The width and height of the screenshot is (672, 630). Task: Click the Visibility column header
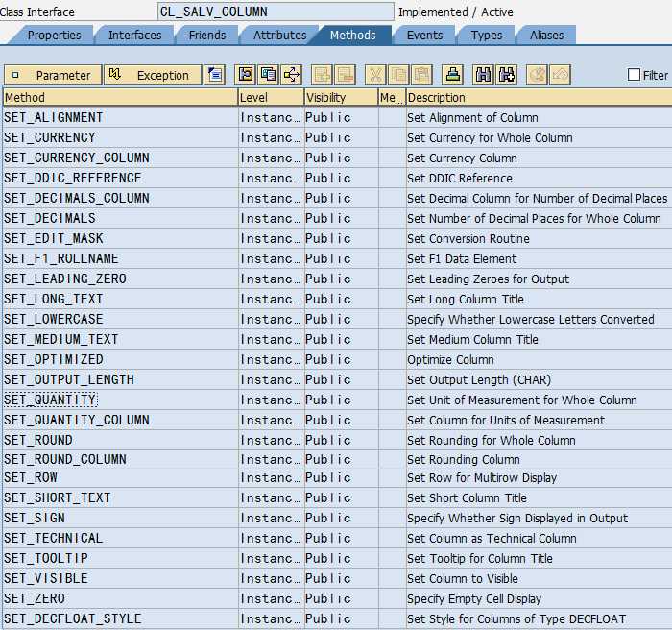pyautogui.click(x=341, y=97)
